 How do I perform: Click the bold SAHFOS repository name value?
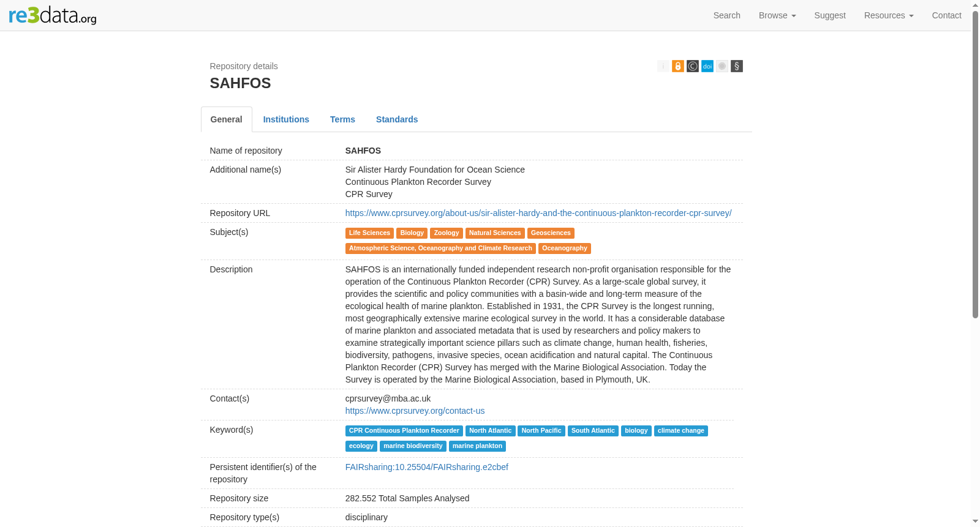[363, 151]
